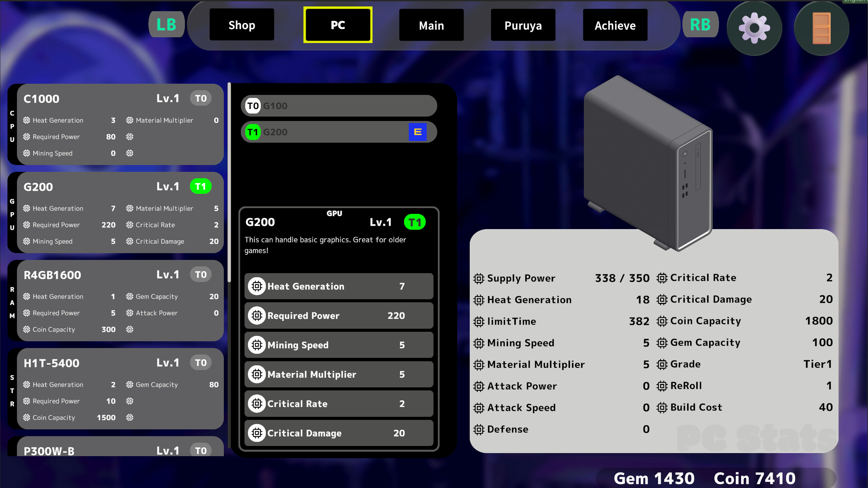868x488 pixels.
Task: Click the T1 tier badge on G200 card
Action: coord(200,186)
